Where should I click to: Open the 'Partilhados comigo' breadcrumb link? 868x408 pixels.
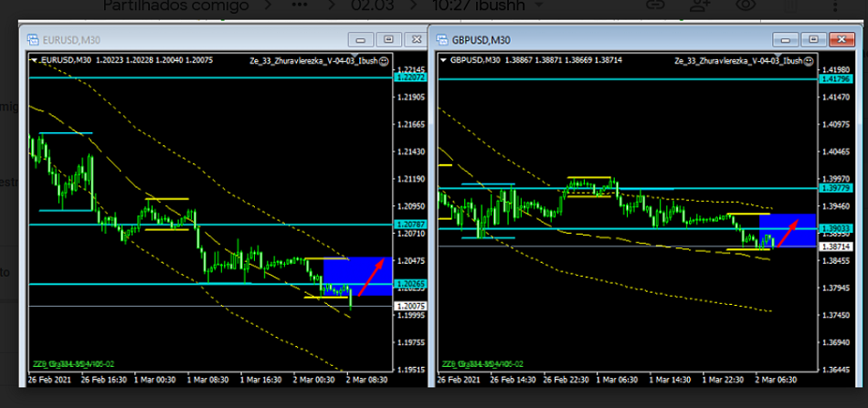click(175, 6)
